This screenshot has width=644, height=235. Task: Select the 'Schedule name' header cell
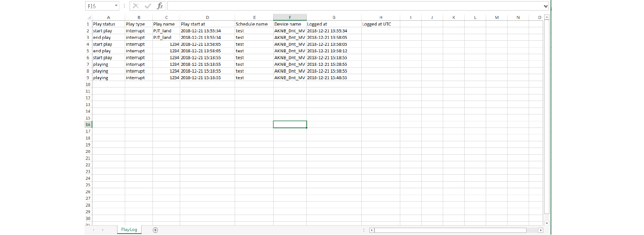[254, 24]
